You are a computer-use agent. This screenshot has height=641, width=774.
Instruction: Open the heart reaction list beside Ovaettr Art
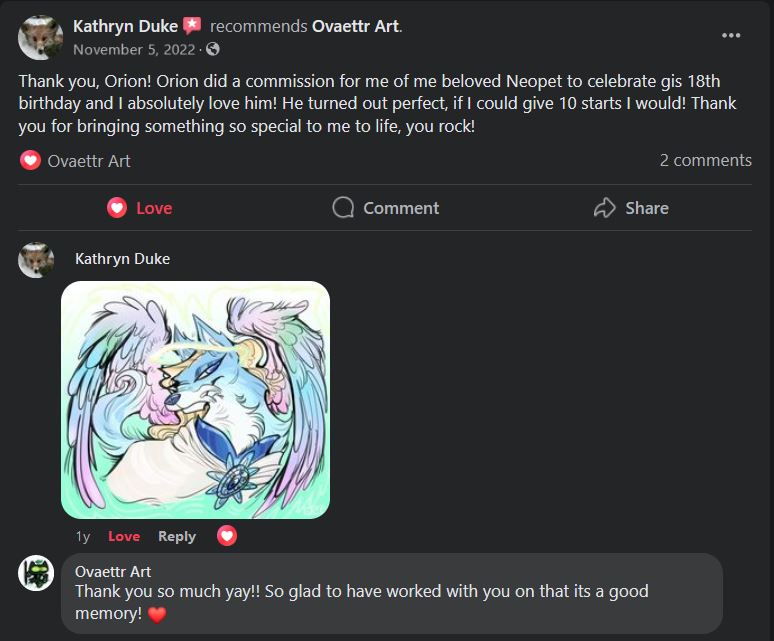30,160
